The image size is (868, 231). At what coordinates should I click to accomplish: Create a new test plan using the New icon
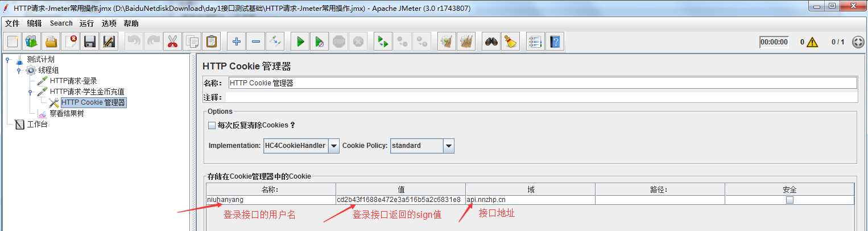tap(13, 42)
